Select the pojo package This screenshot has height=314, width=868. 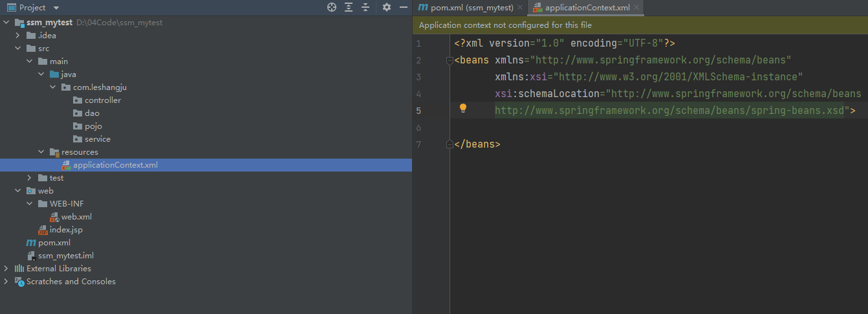tap(93, 126)
